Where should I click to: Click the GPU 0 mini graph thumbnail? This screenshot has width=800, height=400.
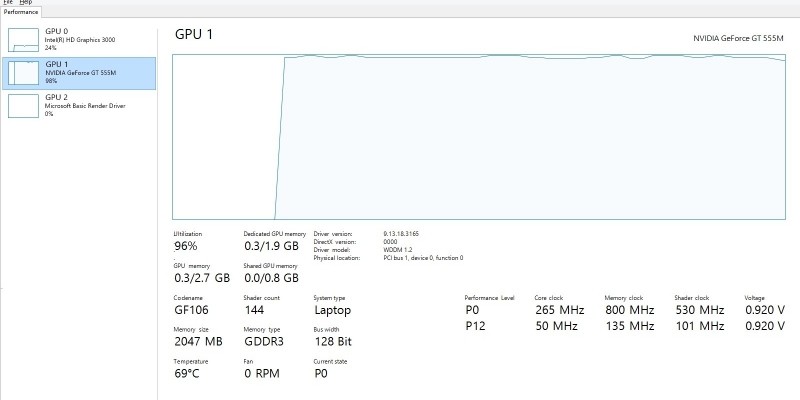click(23, 40)
